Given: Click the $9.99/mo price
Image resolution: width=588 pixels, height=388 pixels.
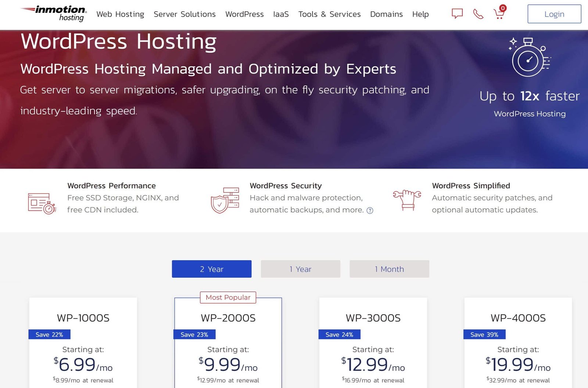Looking at the screenshot, I should [228, 364].
